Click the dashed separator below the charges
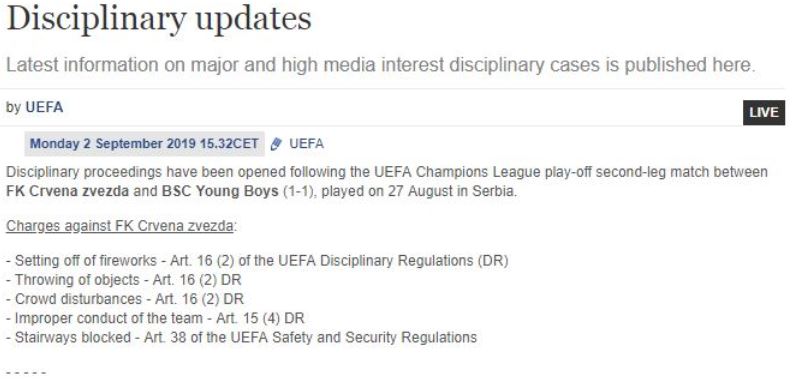The image size is (794, 390). click(x=26, y=373)
